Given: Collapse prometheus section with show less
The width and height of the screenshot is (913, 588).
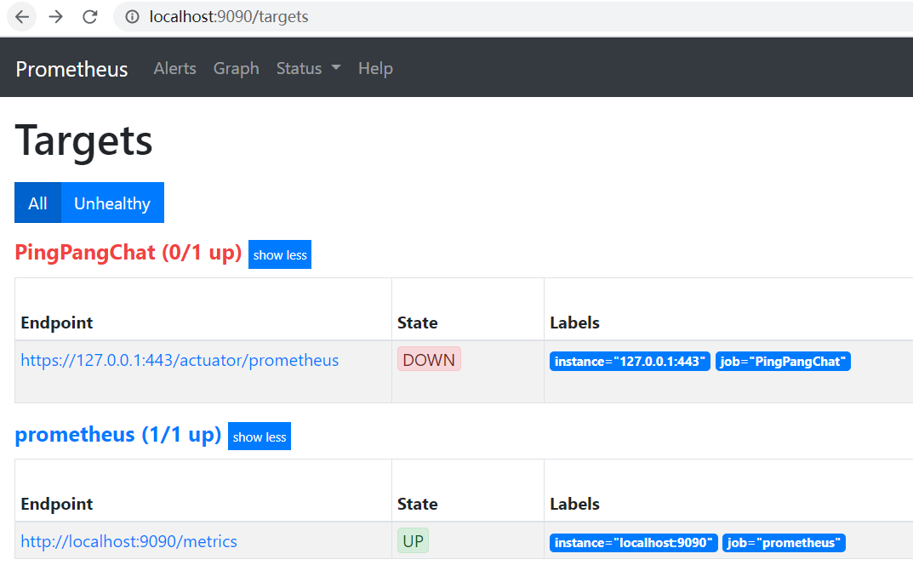Looking at the screenshot, I should pyautogui.click(x=260, y=437).
